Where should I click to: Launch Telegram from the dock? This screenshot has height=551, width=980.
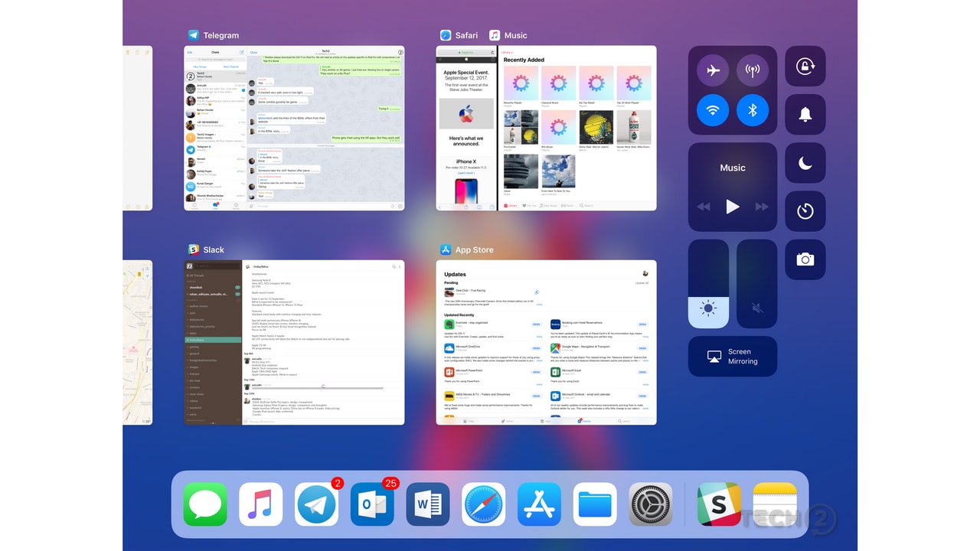[x=316, y=504]
